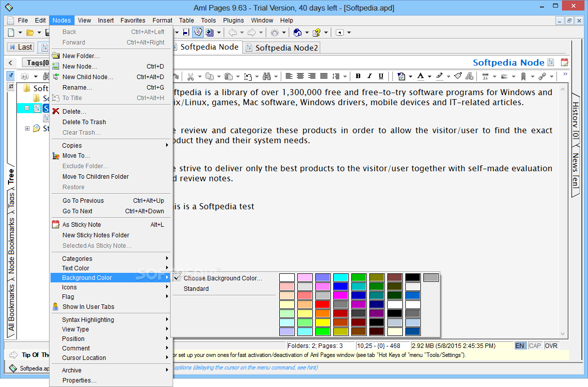The image size is (588, 387).
Task: Click the Tags[0 button
Action: coord(36,63)
